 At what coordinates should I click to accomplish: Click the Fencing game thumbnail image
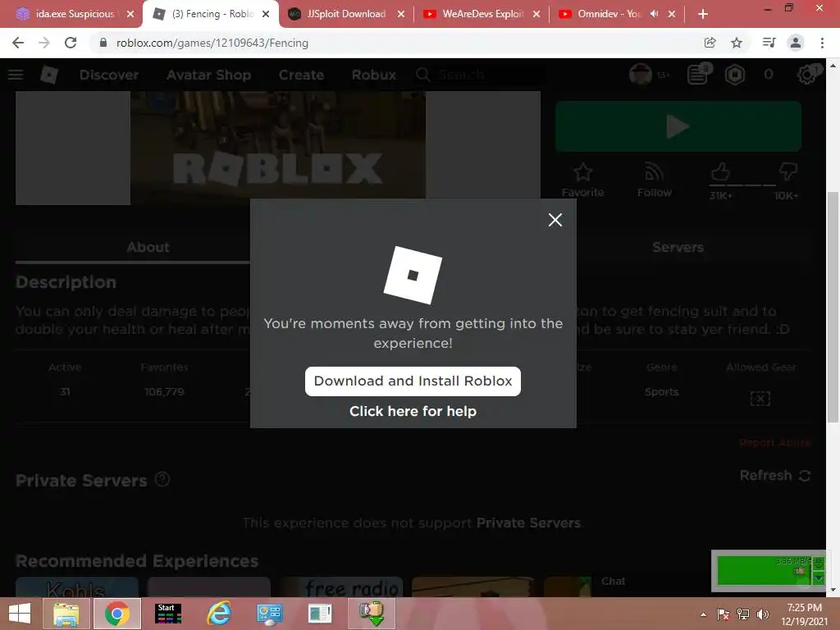tap(278, 148)
